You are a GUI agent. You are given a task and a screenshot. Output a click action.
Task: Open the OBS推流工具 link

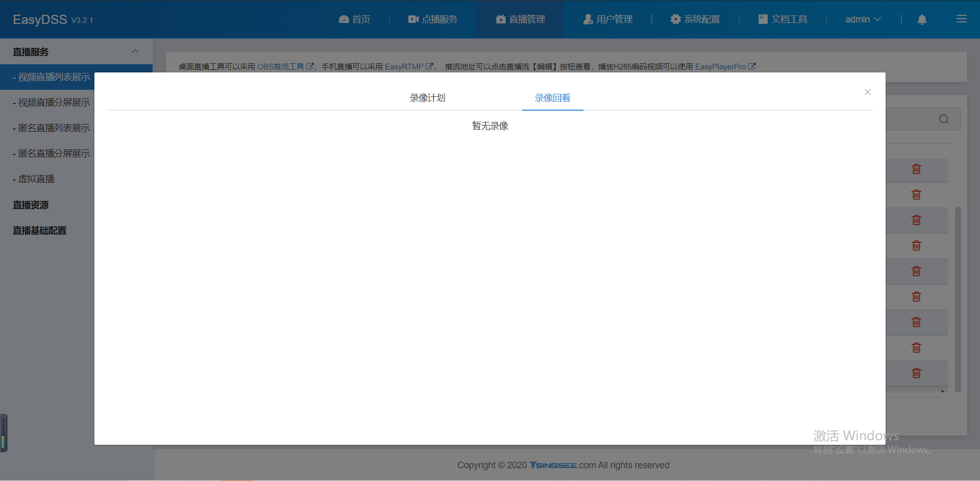[285, 66]
